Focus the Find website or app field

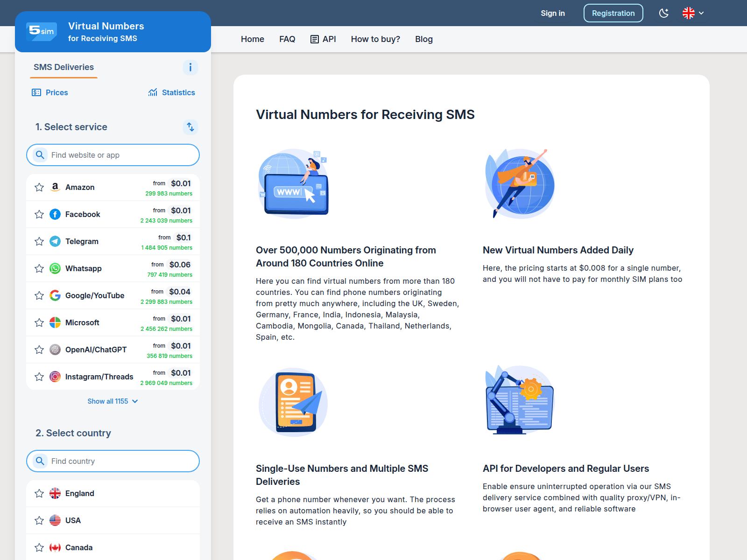point(113,155)
